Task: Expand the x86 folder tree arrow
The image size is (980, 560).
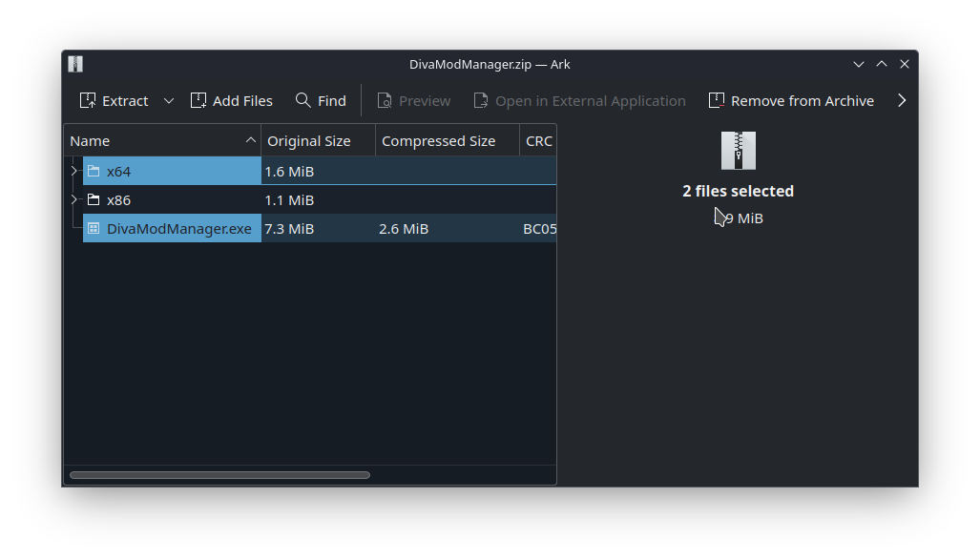Action: (x=74, y=200)
